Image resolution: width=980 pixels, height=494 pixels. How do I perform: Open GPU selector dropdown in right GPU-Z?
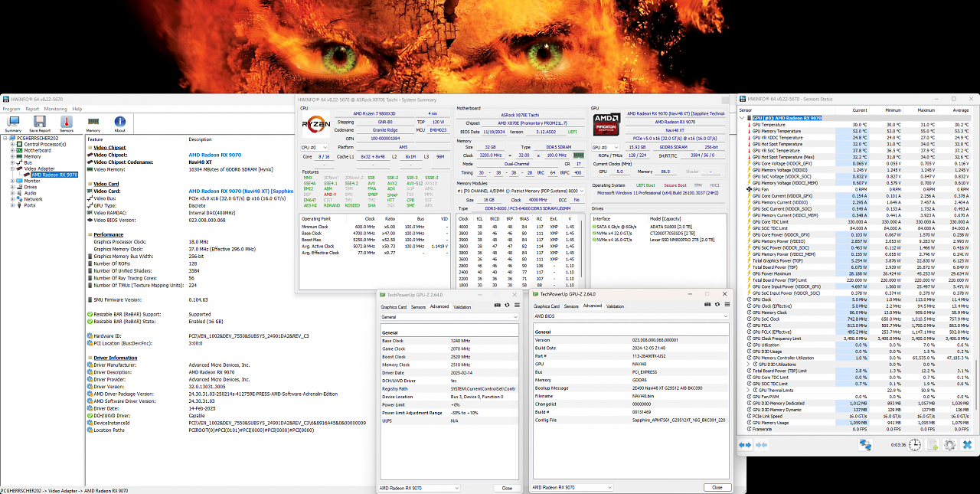(x=572, y=487)
